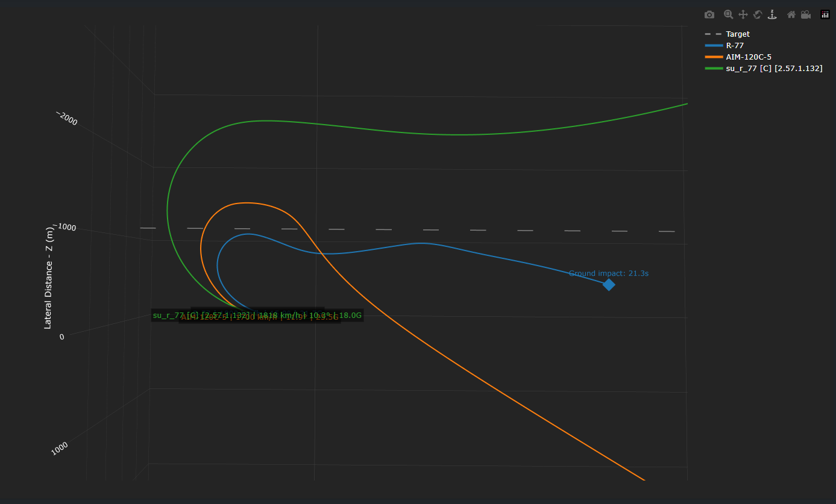This screenshot has width=836, height=504.
Task: Click the blue ground impact diamond marker
Action: (609, 284)
